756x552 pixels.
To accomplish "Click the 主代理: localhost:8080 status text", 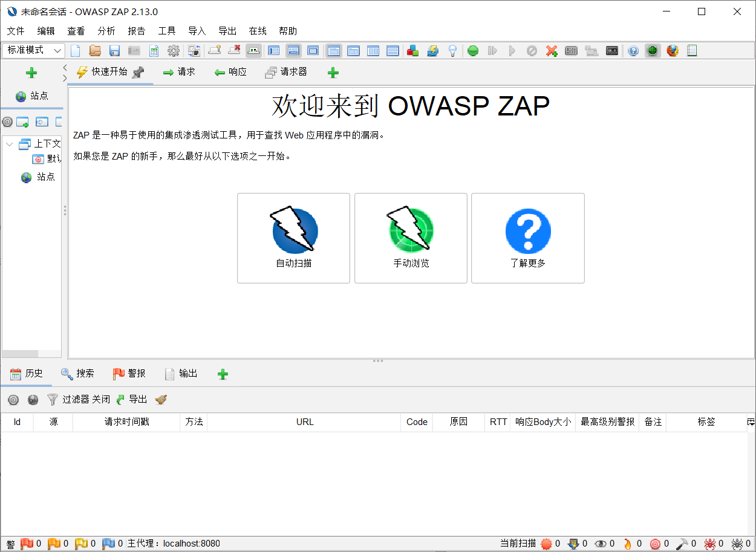I will [x=174, y=544].
